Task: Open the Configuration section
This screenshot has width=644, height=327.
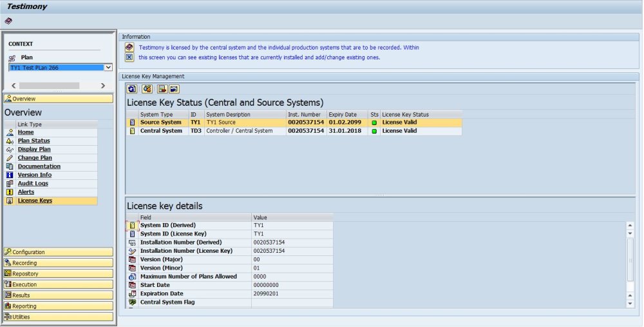Action: click(59, 252)
